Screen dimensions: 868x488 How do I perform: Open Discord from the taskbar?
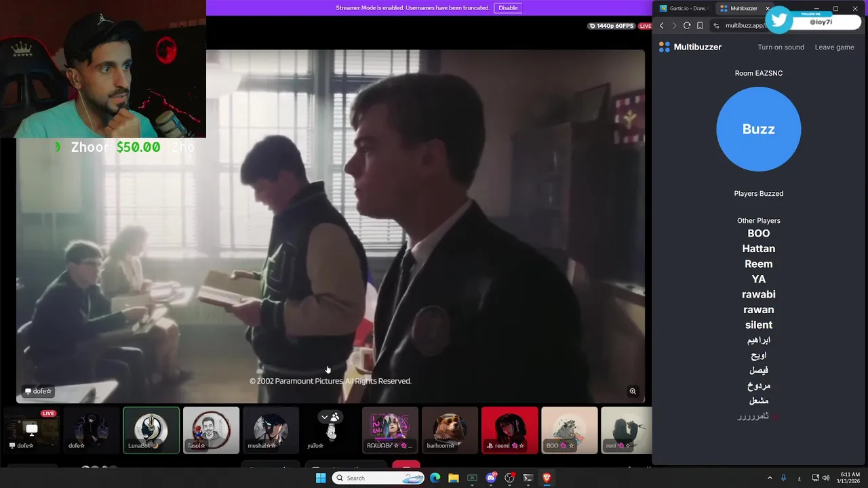pos(491,478)
